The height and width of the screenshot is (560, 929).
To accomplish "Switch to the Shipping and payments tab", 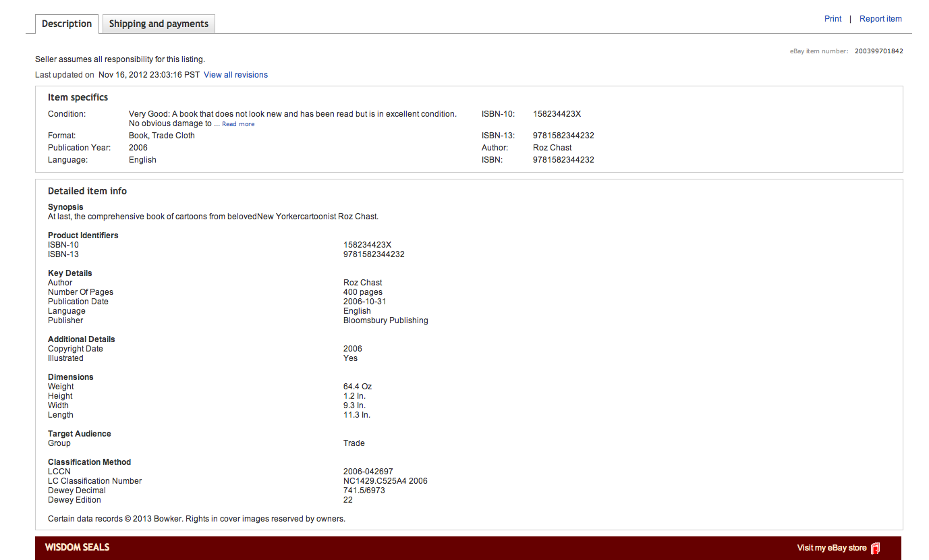I will [159, 24].
